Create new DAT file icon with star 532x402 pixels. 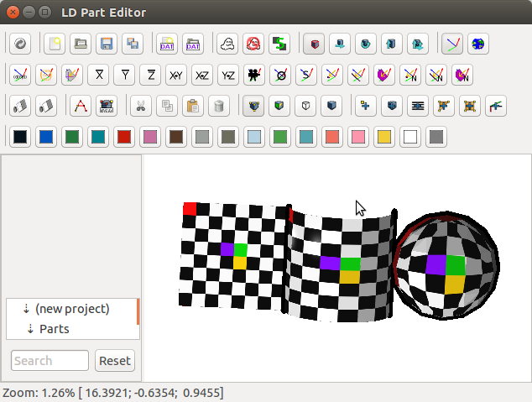point(167,44)
